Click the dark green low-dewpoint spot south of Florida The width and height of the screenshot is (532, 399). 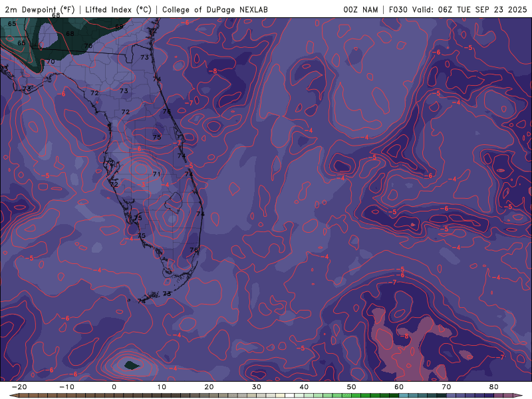132,365
